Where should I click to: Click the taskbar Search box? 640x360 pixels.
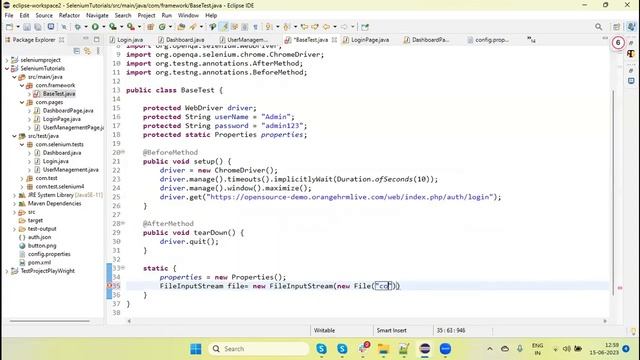pyautogui.click(x=258, y=349)
